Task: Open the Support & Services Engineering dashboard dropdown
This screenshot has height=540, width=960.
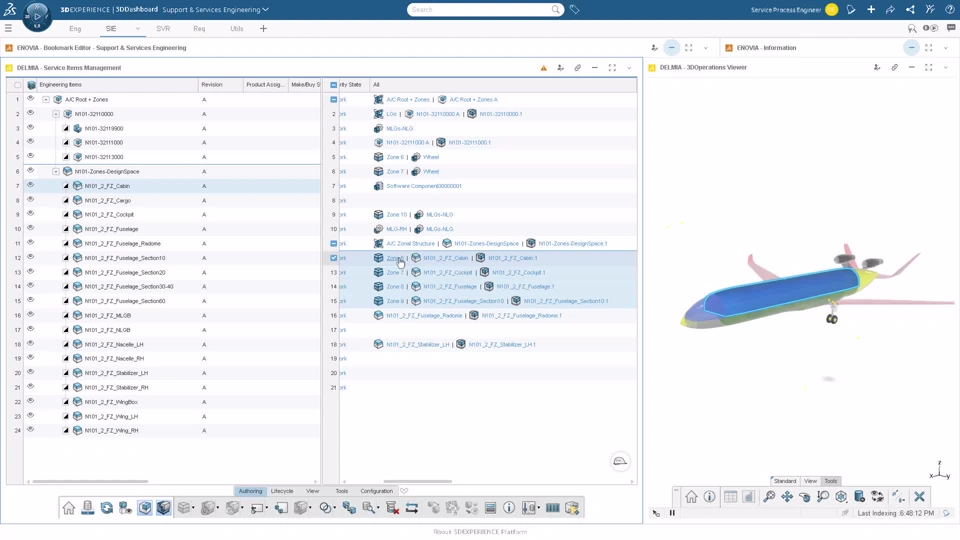Action: pyautogui.click(x=265, y=10)
